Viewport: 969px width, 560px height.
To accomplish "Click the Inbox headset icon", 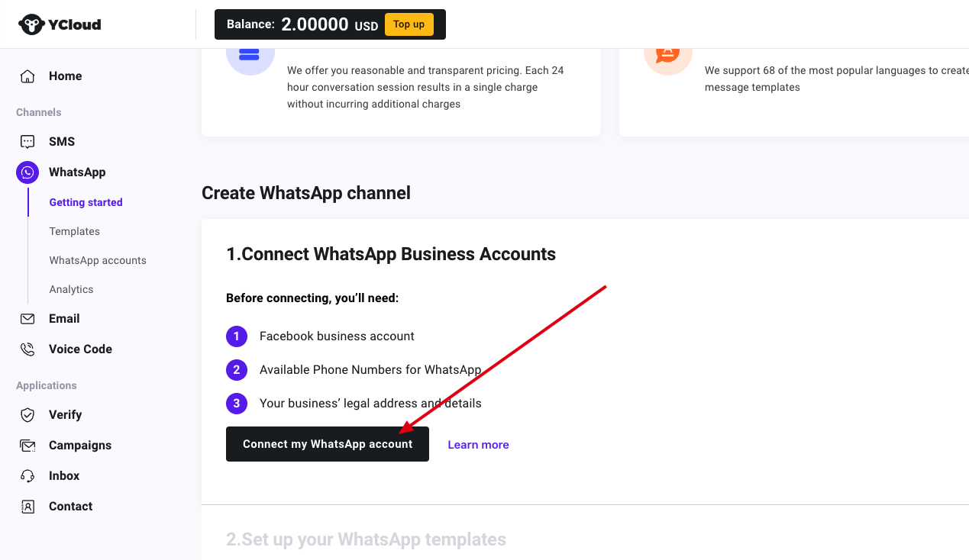I will coord(27,476).
